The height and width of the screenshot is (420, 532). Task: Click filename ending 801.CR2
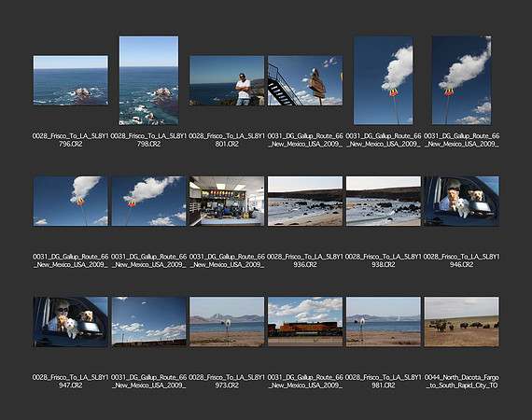[x=227, y=140]
